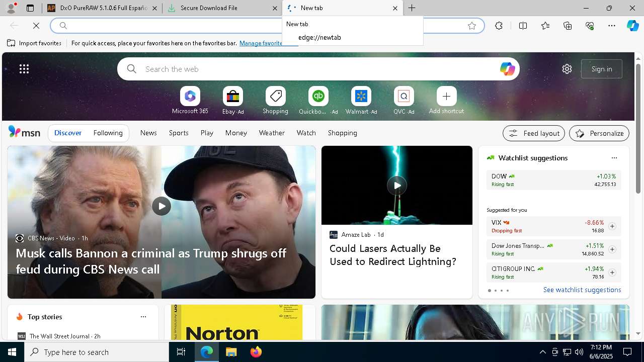Add Dow Jones Transp to watchlist
Image resolution: width=644 pixels, height=362 pixels.
click(x=612, y=249)
